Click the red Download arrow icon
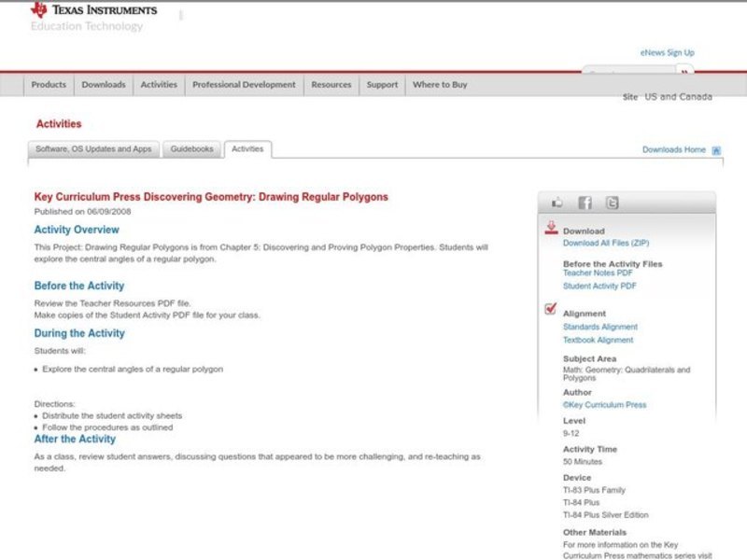The image size is (747, 560). pyautogui.click(x=551, y=228)
